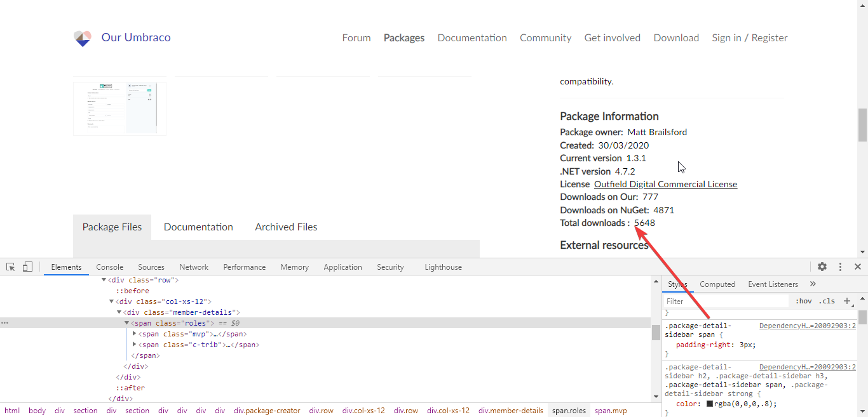This screenshot has height=417, width=868.
Task: Click Sign in / Register
Action: (749, 37)
